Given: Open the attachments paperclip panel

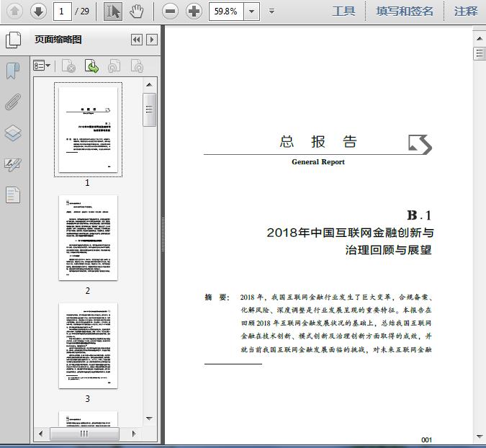Looking at the screenshot, I should click(x=13, y=102).
